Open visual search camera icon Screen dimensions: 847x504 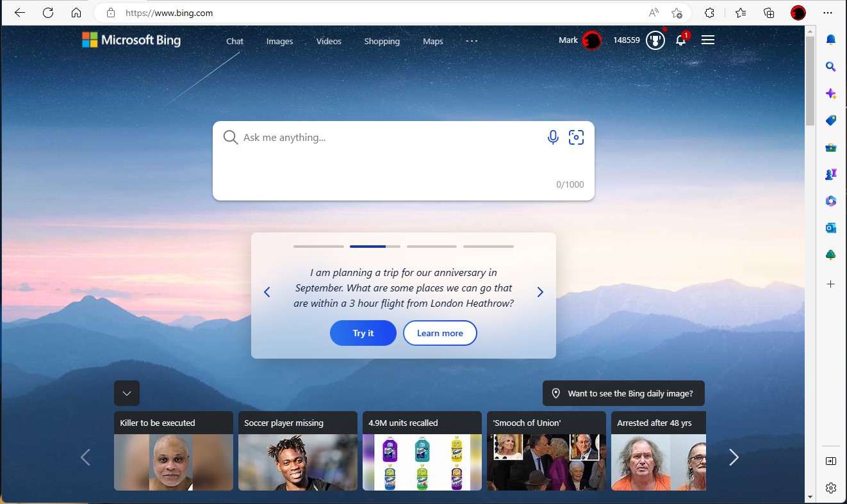(x=576, y=137)
